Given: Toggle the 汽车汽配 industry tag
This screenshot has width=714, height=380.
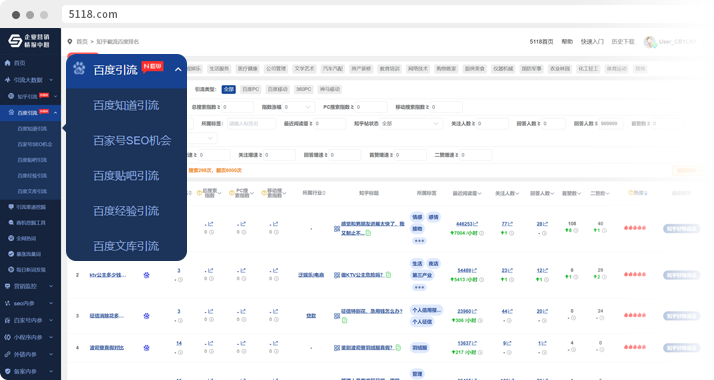Looking at the screenshot, I should click(x=332, y=69).
